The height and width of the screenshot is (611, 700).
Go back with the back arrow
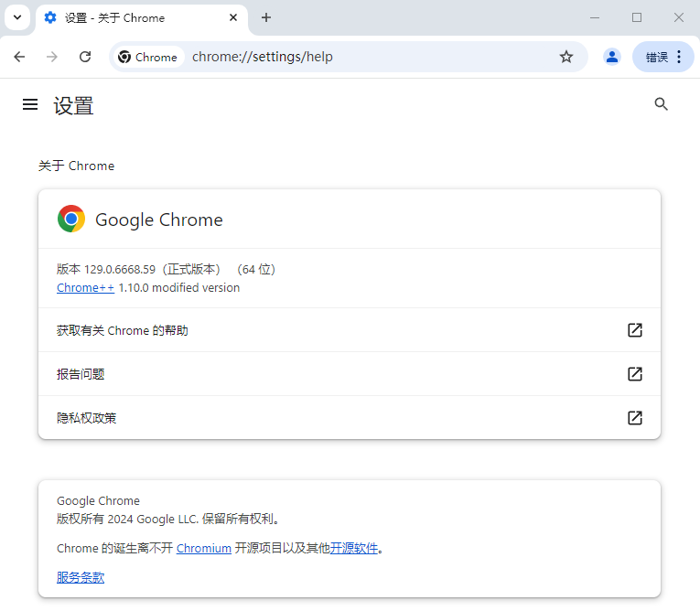tap(19, 57)
